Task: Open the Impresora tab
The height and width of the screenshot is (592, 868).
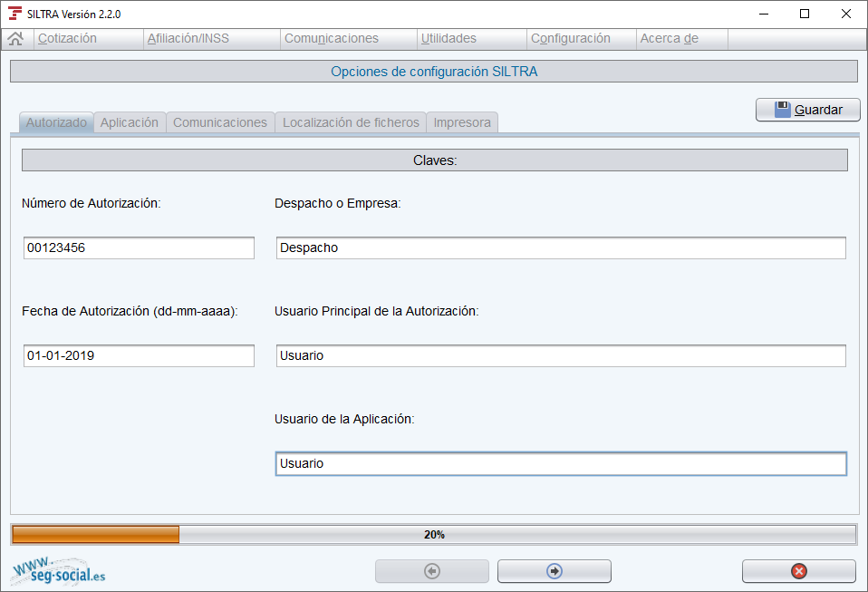Action: pyautogui.click(x=462, y=122)
